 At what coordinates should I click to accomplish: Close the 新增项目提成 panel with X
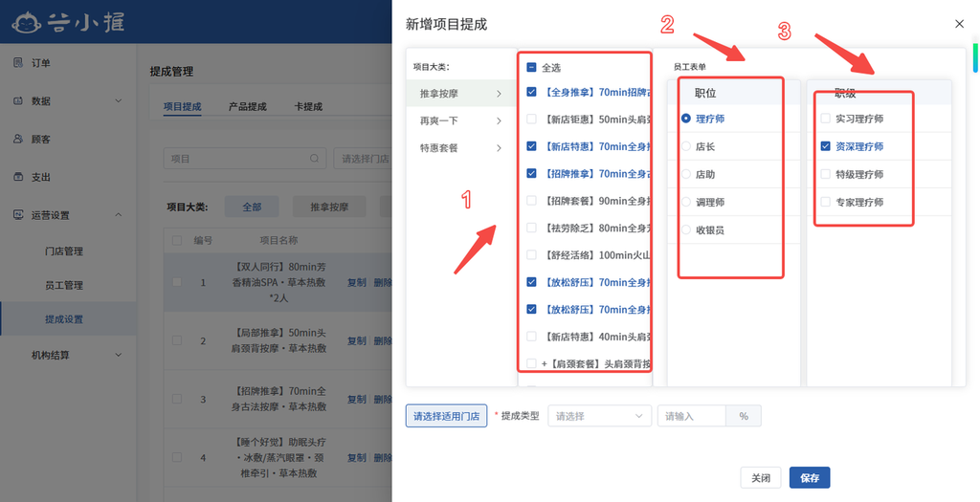click(959, 24)
